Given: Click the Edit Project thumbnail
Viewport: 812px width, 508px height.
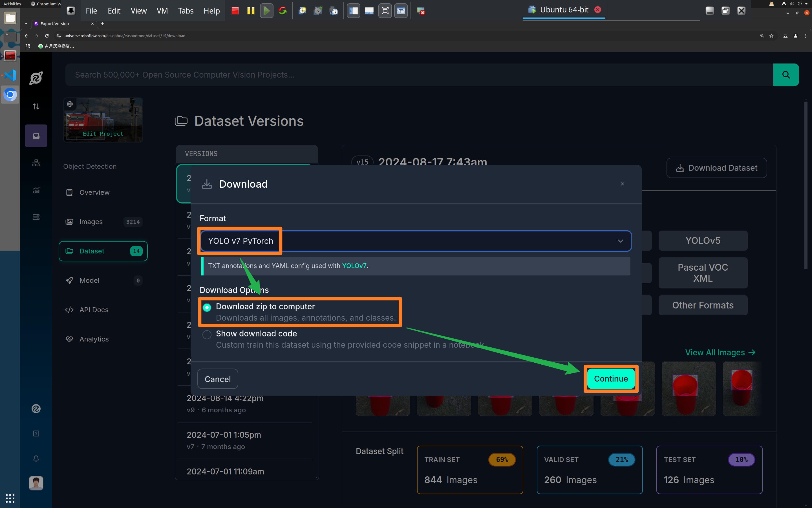Looking at the screenshot, I should point(103,120).
